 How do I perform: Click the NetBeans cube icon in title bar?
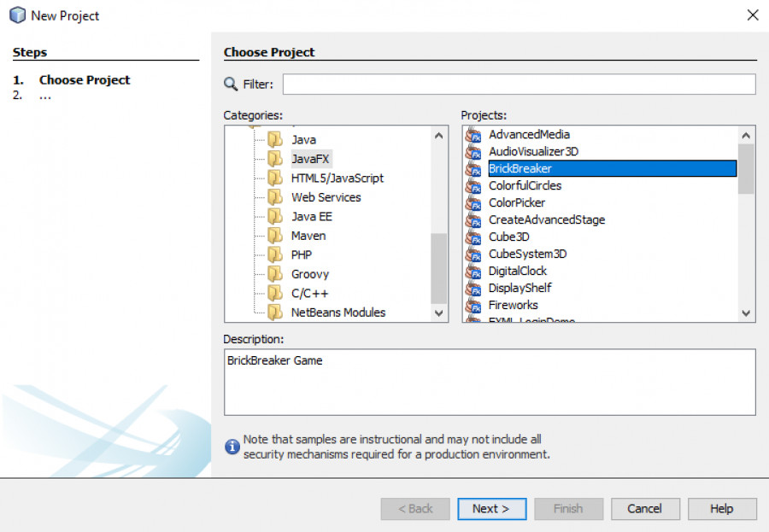pos(18,15)
